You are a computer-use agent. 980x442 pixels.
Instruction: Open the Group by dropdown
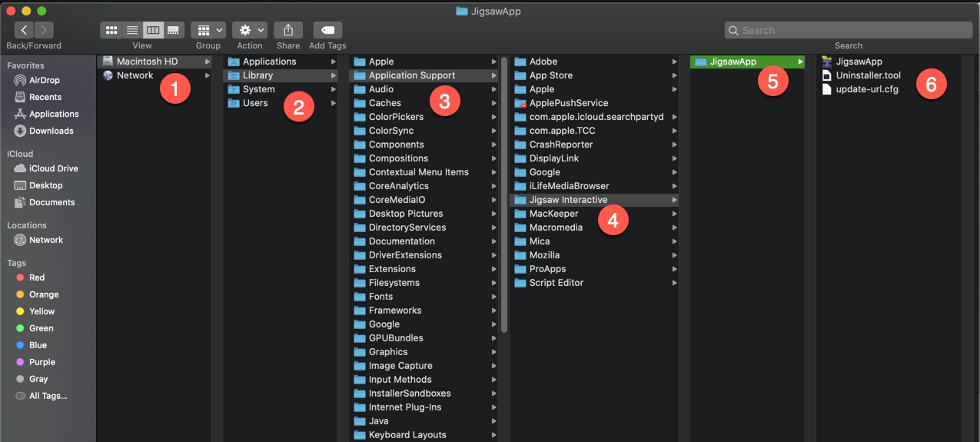tap(208, 30)
